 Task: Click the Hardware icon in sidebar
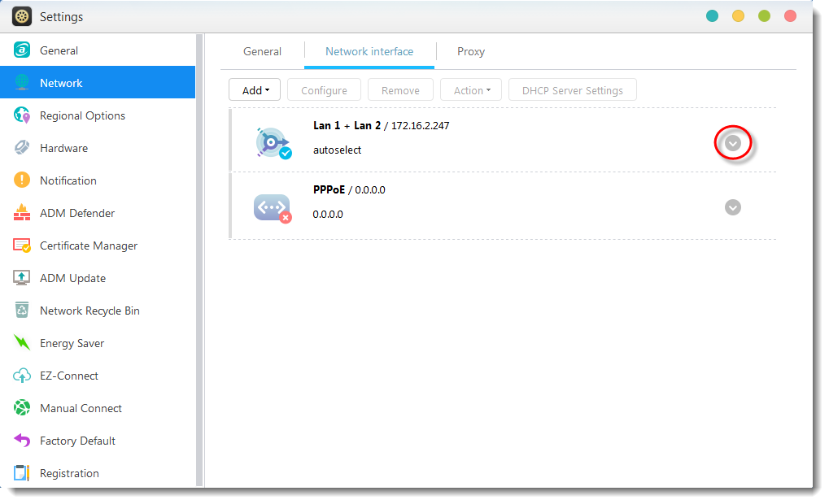click(22, 147)
